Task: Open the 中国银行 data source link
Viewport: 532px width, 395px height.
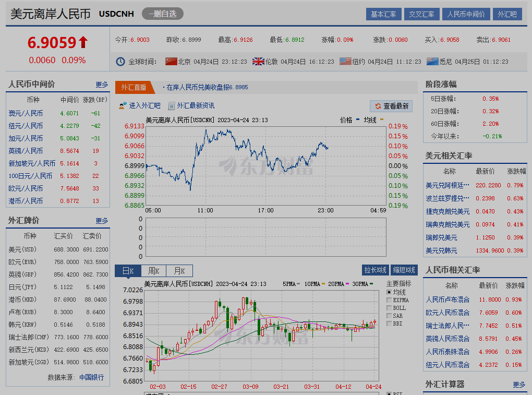Action: pos(91,377)
